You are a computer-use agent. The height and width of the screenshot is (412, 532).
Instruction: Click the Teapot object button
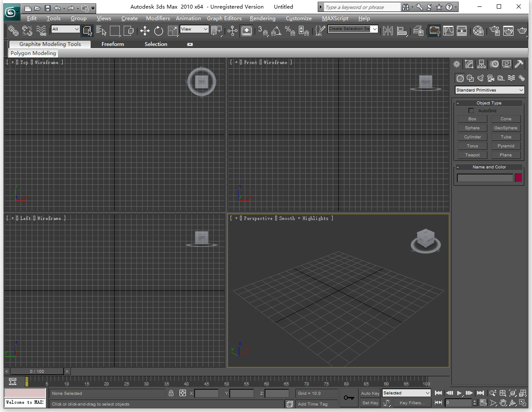(472, 155)
